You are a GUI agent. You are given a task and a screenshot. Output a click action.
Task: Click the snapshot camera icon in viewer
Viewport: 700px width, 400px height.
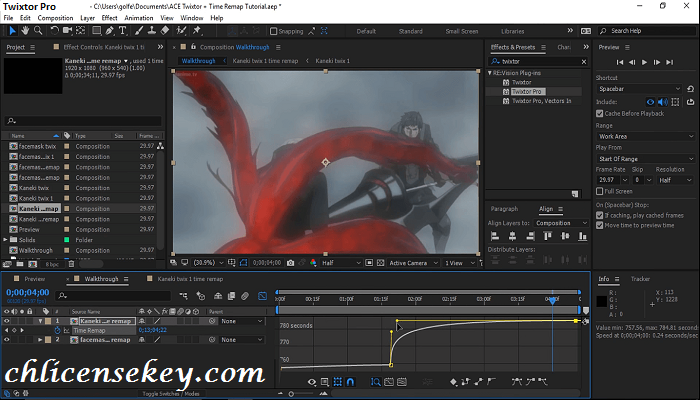tap(291, 263)
